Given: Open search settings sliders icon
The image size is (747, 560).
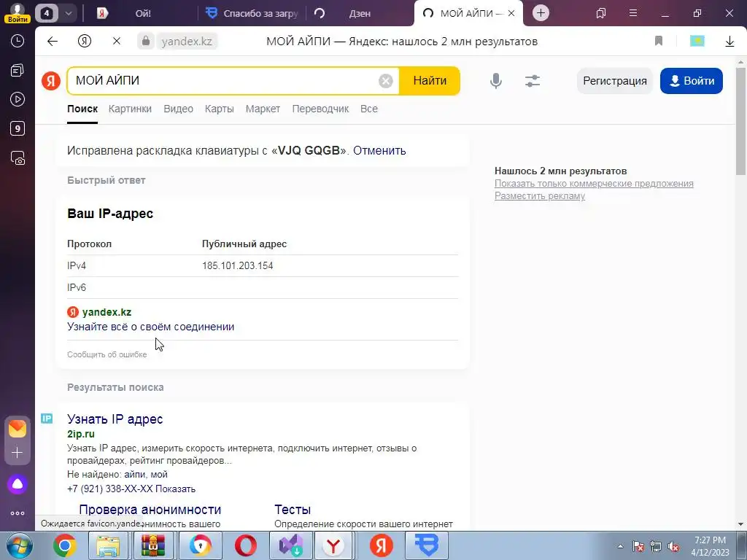Looking at the screenshot, I should pyautogui.click(x=532, y=81).
